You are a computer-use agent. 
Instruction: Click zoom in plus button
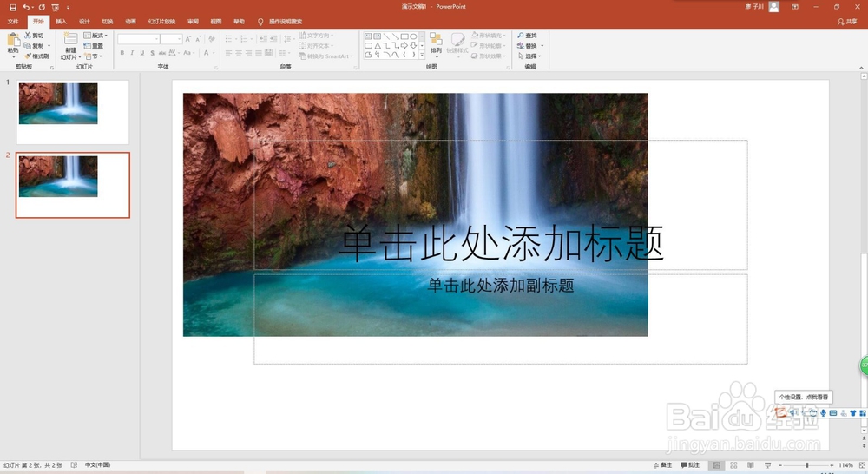click(832, 465)
